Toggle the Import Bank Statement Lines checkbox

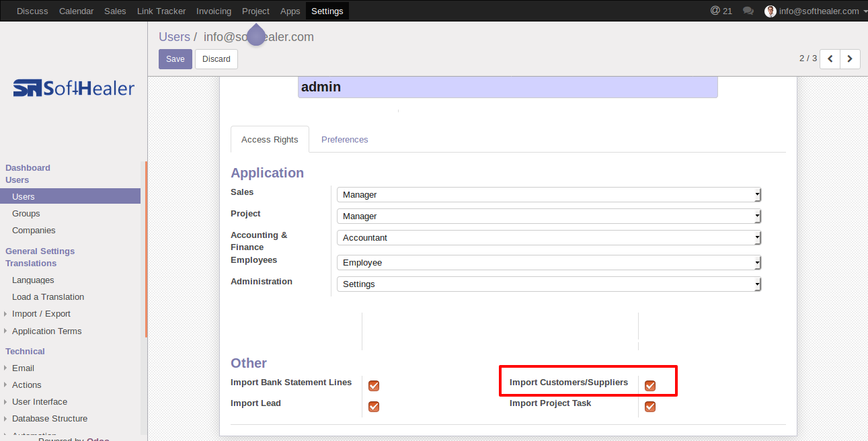point(374,386)
